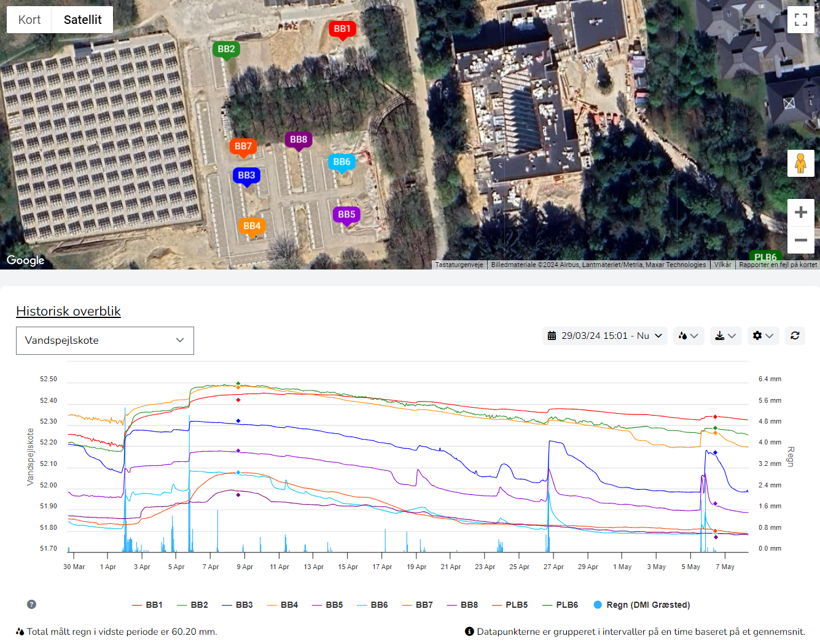This screenshot has height=644, width=820.
Task: Expand the chart settings gear dropdown
Action: 763,336
